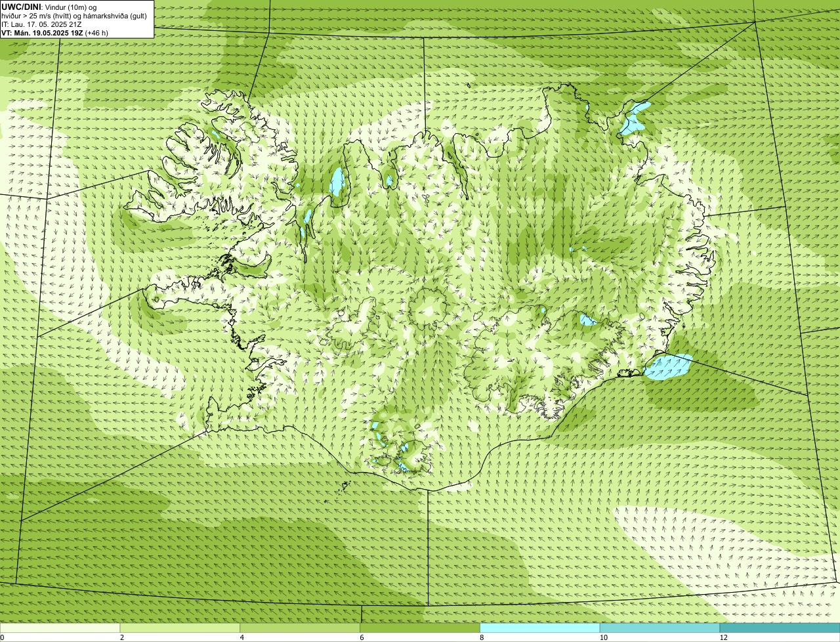Pick the above-12 m/s teal legend swatch
840x642 pixels.
point(780,628)
